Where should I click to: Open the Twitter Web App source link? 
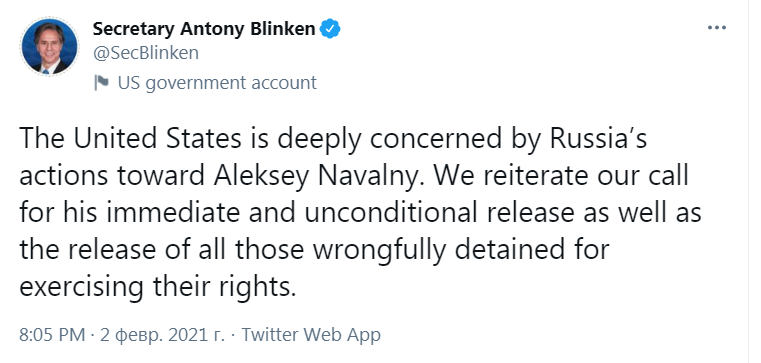point(311,335)
